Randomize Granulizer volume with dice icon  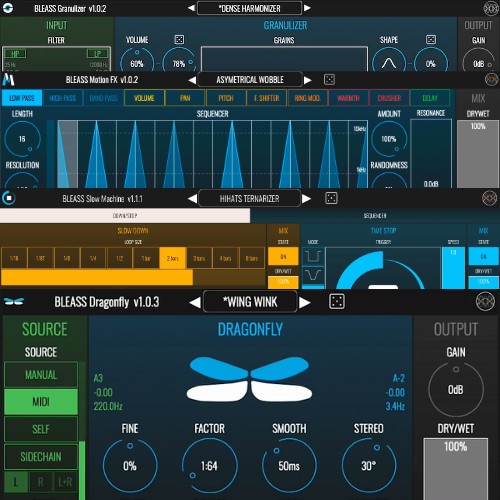tap(179, 40)
